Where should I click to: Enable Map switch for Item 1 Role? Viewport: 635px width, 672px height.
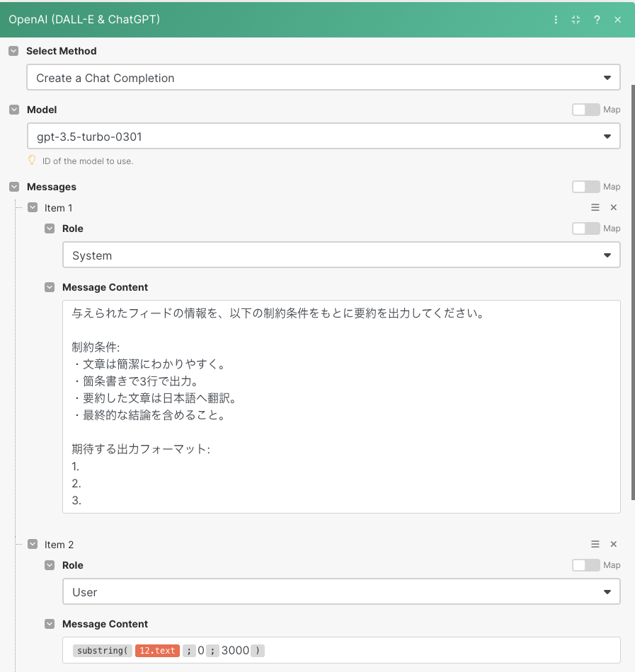pyautogui.click(x=585, y=228)
